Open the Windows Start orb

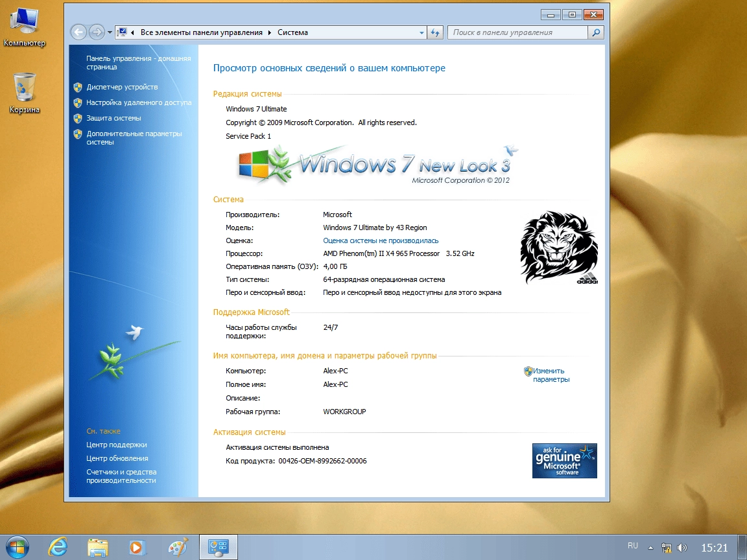(18, 546)
